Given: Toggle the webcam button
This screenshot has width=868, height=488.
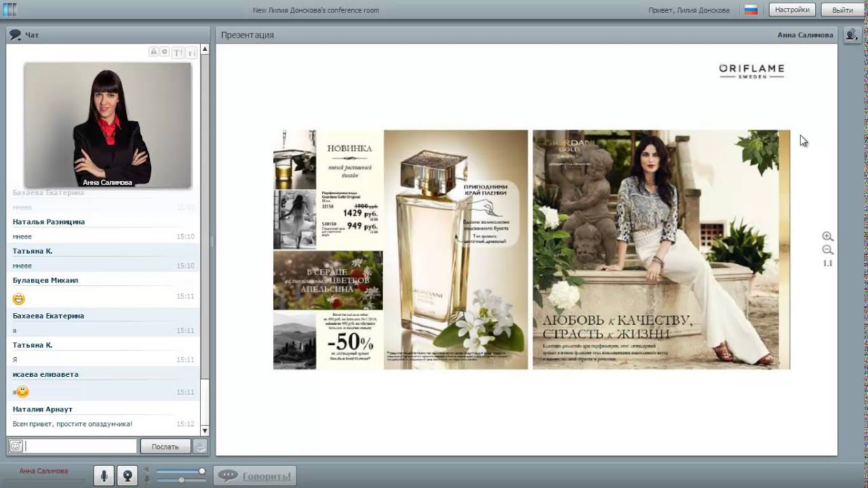Looking at the screenshot, I should [x=127, y=476].
